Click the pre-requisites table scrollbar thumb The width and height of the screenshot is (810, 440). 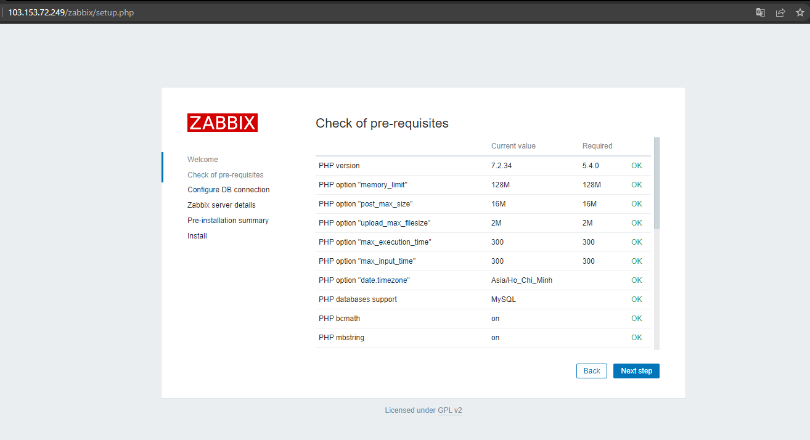pyautogui.click(x=657, y=183)
